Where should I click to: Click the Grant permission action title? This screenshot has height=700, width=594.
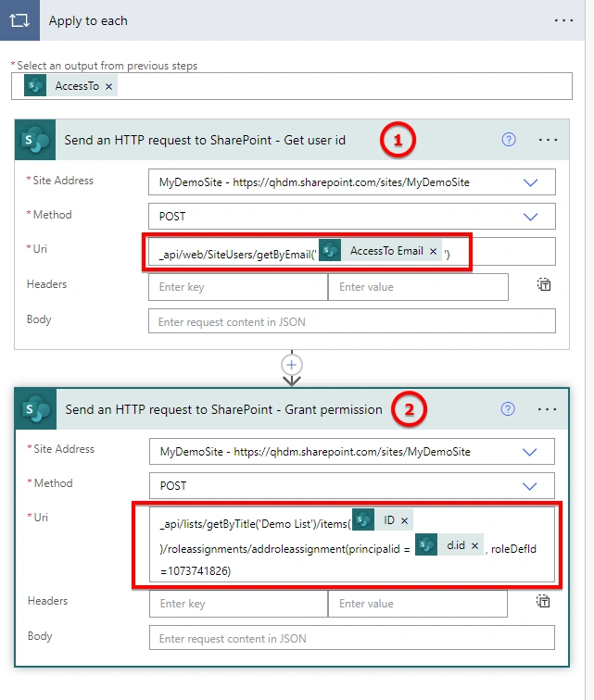(x=223, y=409)
